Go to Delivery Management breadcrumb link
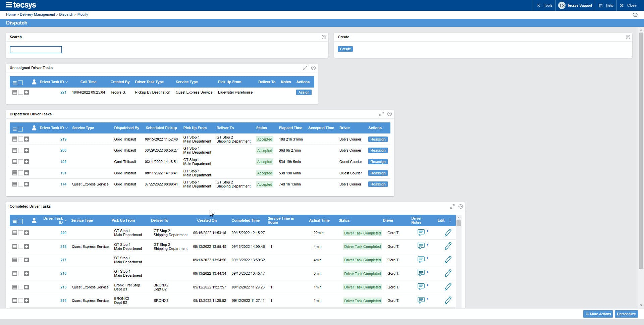644x325 pixels. coord(37,14)
